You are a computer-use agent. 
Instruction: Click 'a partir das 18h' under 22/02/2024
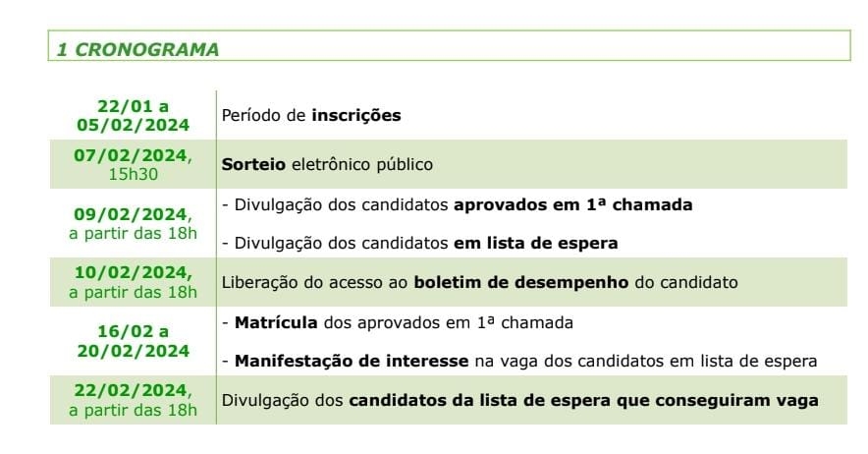133,410
